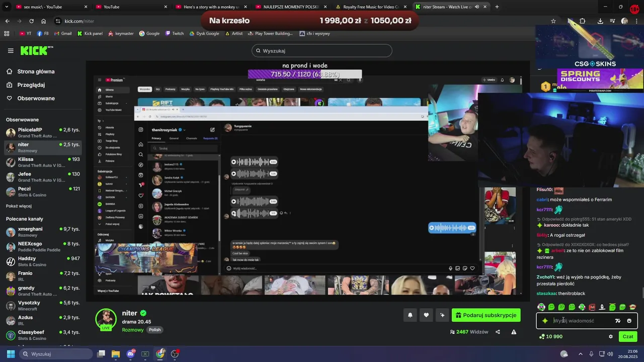Open the Dysk Google bookmark
Viewport: 644px width, 362px height.
204,34
